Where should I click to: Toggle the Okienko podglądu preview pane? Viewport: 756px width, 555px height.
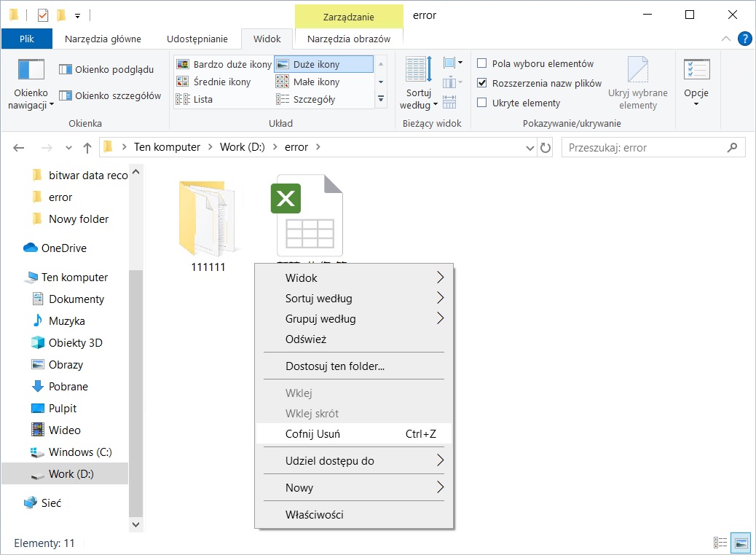[106, 70]
